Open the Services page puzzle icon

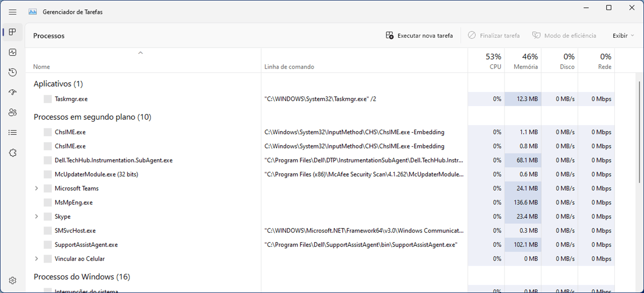click(x=13, y=153)
